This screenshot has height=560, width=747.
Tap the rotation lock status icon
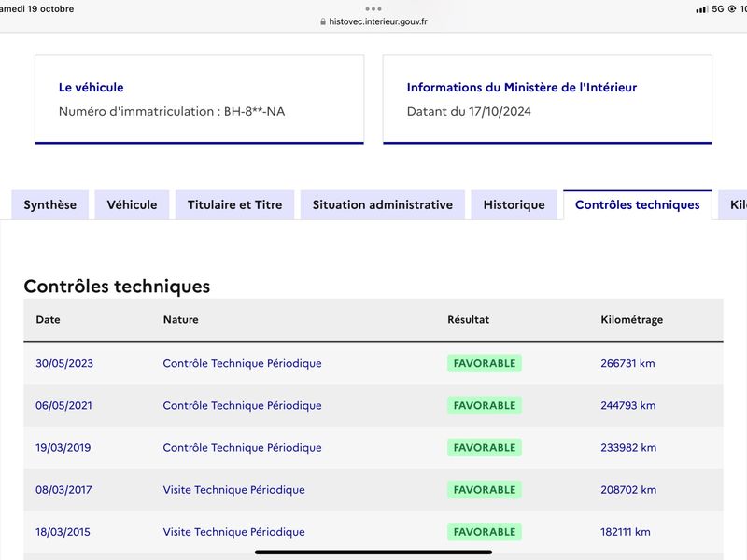[x=732, y=9]
